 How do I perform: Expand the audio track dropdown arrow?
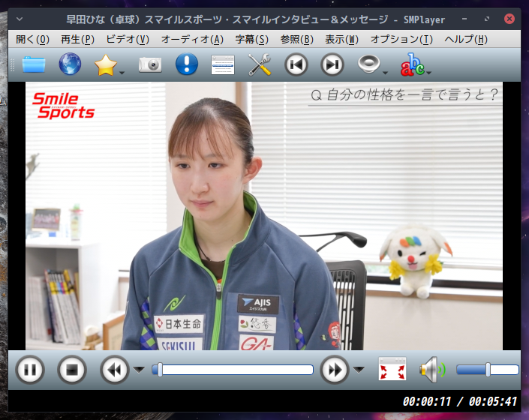point(385,73)
